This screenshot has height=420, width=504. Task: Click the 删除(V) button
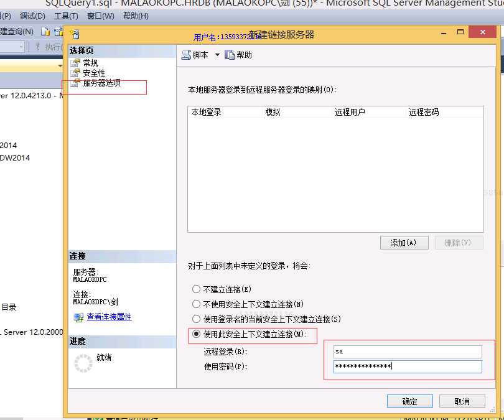pos(459,243)
